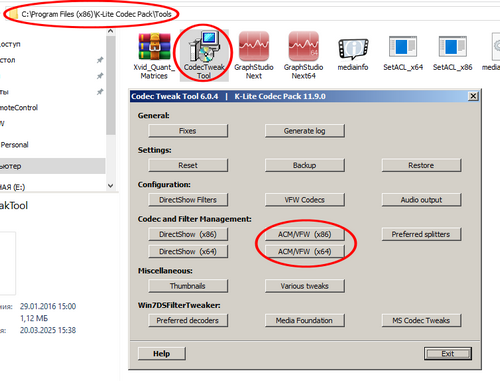Viewport: 500px width, 381px height.
Task: Open the Xvid_Quant_Matrices archive icon
Action: coord(154,47)
